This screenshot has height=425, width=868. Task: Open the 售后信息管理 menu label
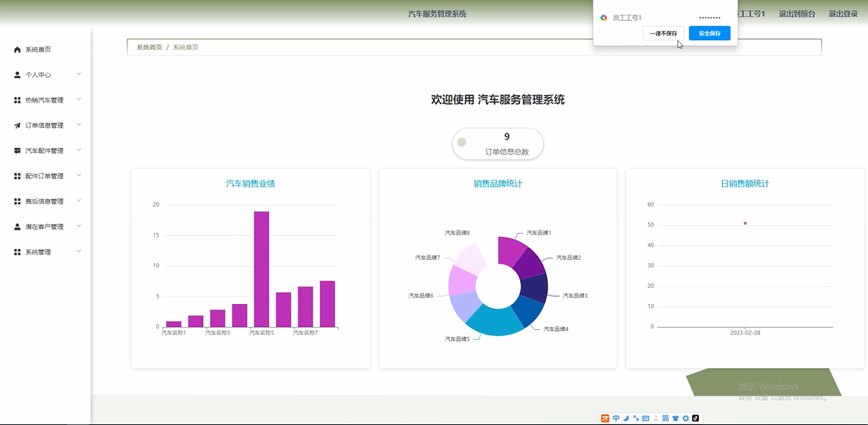pyautogui.click(x=44, y=201)
